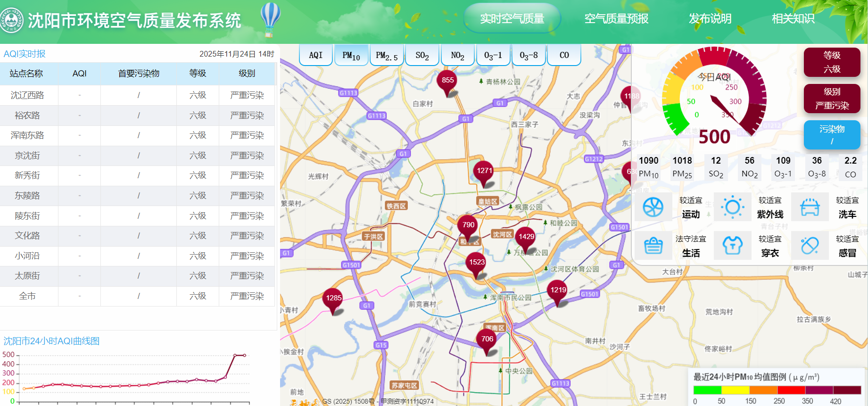The height and width of the screenshot is (406, 868).
Task: Click the 实时空气质量 button
Action: pyautogui.click(x=512, y=19)
